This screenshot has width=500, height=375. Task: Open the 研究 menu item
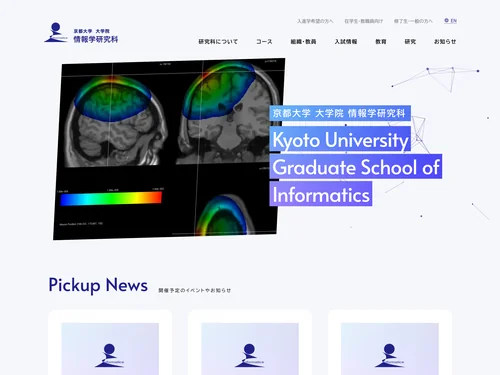pyautogui.click(x=410, y=42)
